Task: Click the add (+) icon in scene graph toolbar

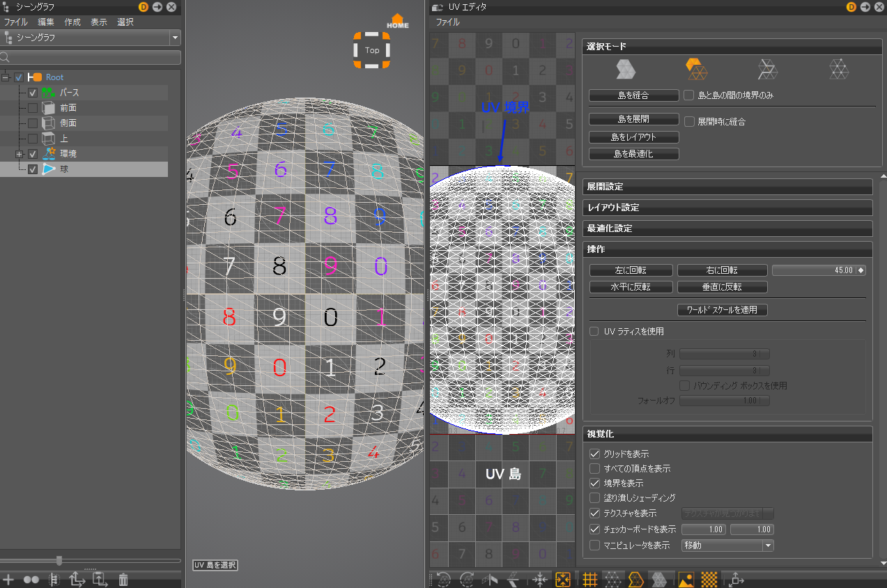Action: click(8, 579)
